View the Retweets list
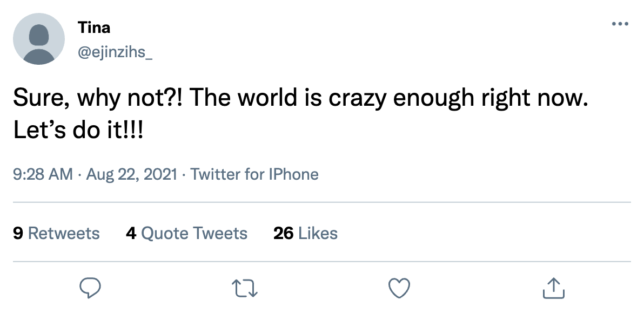Viewport: 644px width, 327px height. (x=64, y=233)
